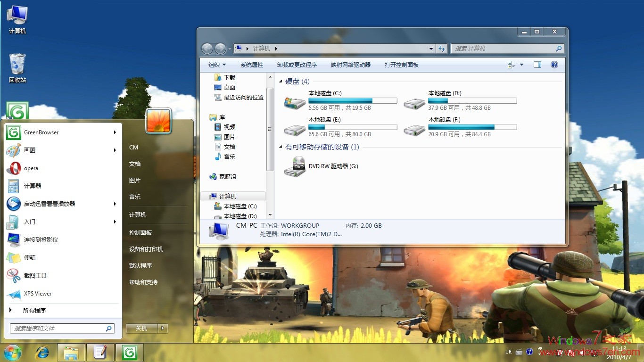The width and height of the screenshot is (644, 362).
Task: Open 帮助和支持 from start menu
Action: pos(143,282)
